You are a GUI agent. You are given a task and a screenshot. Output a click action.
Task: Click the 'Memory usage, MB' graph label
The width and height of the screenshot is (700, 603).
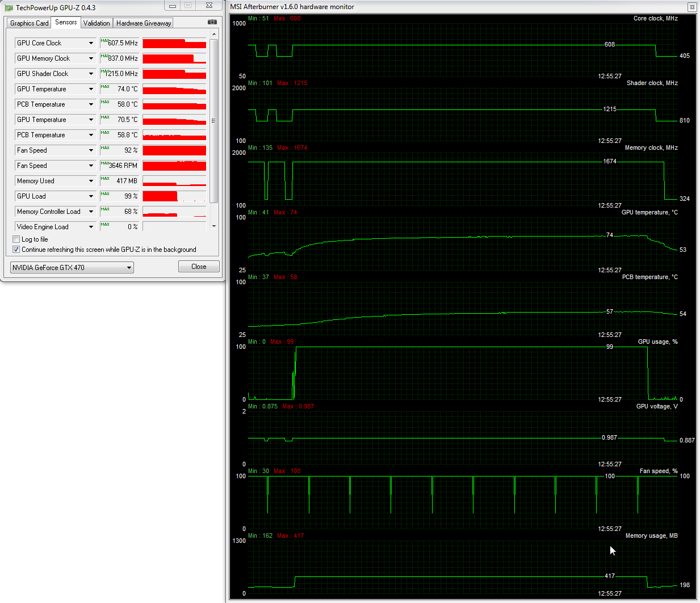pos(652,535)
